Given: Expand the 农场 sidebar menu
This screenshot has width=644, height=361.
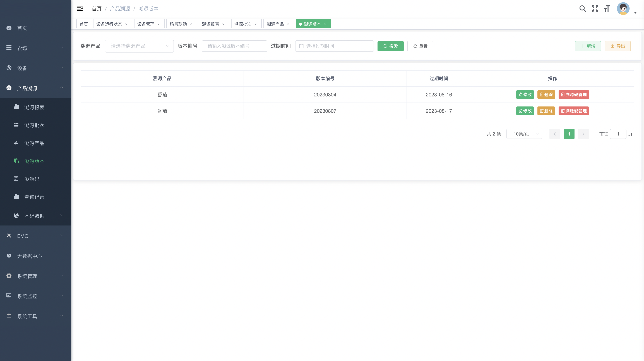Looking at the screenshot, I should pos(35,48).
